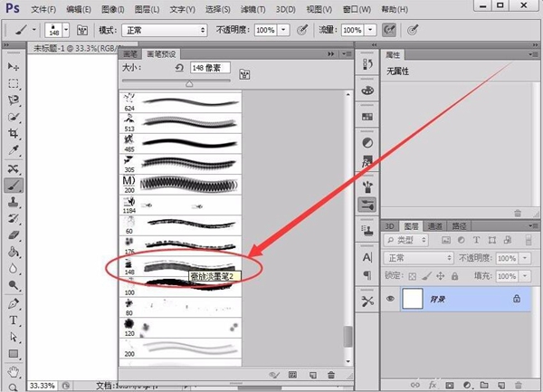The image size is (543, 392).
Task: Open the Color panel icon
Action: (367, 91)
